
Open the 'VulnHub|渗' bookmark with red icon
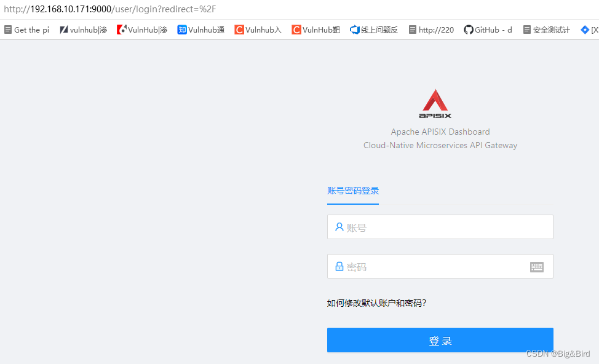(x=142, y=30)
